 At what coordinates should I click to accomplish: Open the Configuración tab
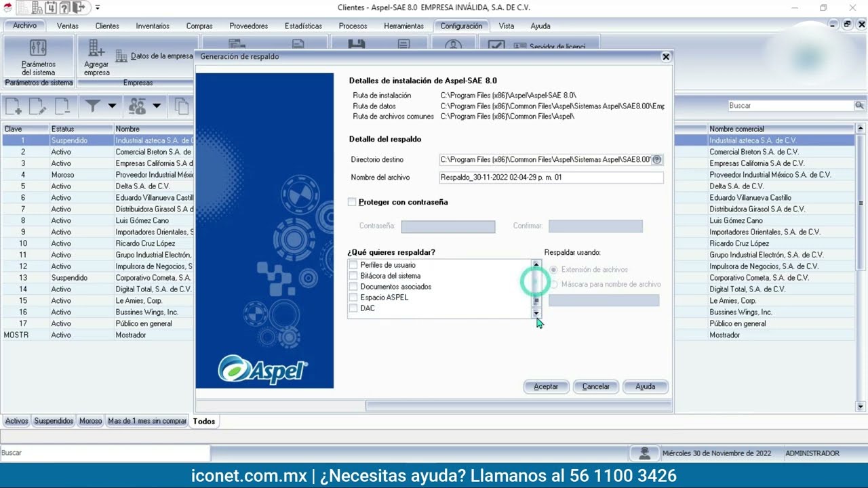pyautogui.click(x=461, y=26)
